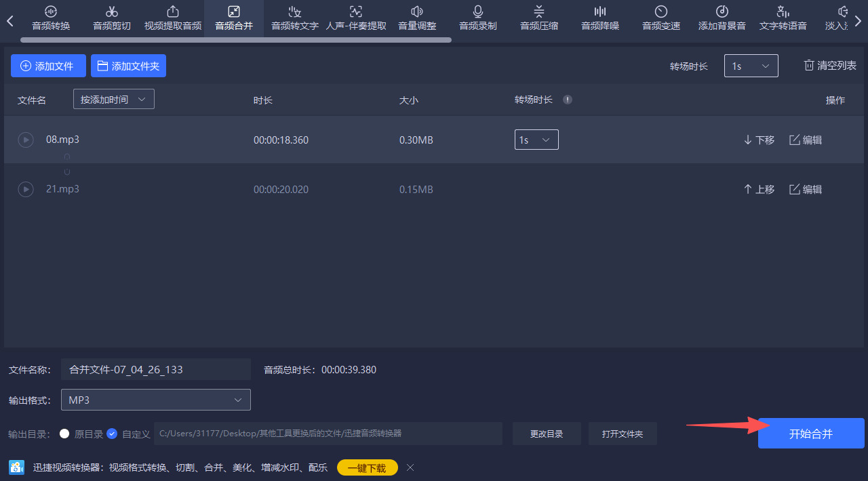
Task: Open the 按添加时间 sort dropdown
Action: click(114, 100)
